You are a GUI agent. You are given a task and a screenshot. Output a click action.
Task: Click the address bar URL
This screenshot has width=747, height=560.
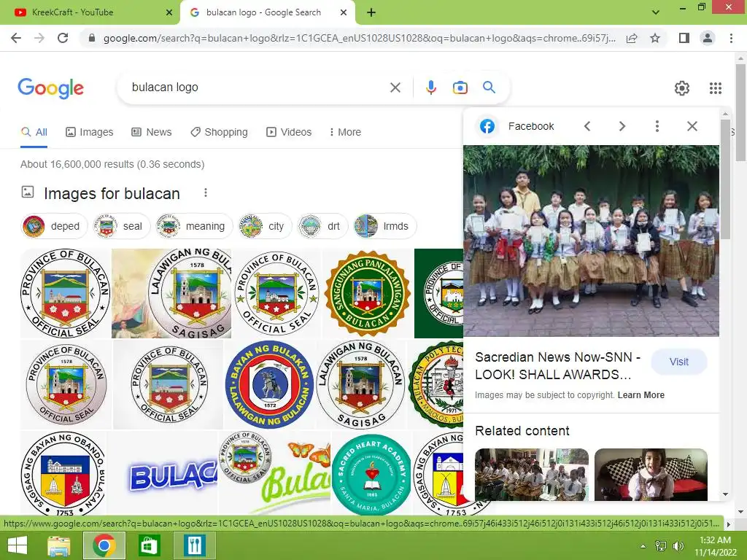pyautogui.click(x=360, y=38)
